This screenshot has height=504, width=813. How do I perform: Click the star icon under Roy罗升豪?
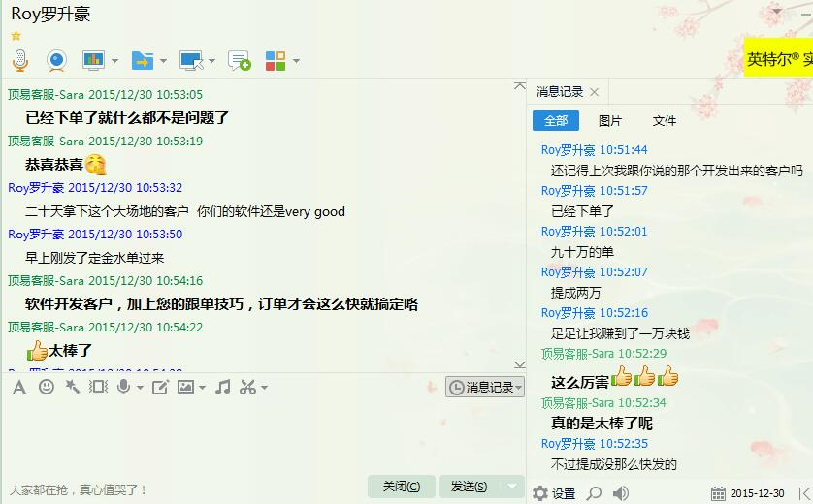tap(16, 36)
